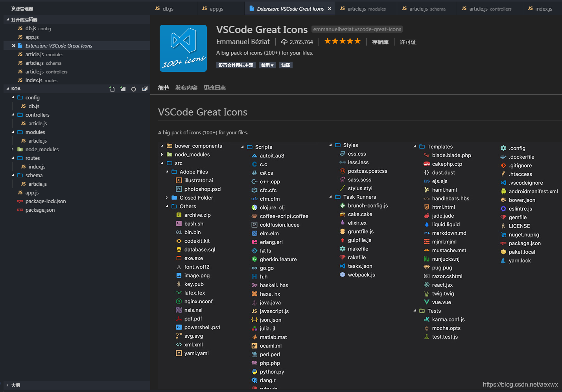Click the download cloud icon beside 2,765,764
Image resolution: width=562 pixels, height=392 pixels.
284,42
